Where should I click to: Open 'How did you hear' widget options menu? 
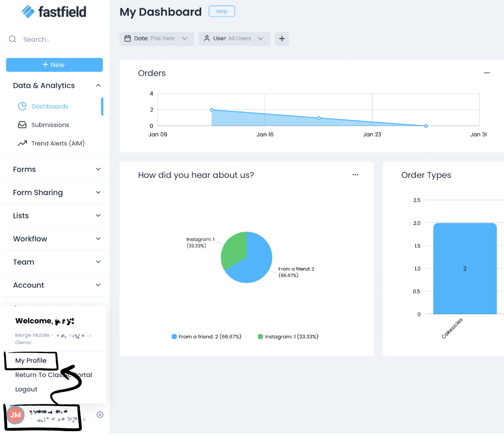[355, 175]
